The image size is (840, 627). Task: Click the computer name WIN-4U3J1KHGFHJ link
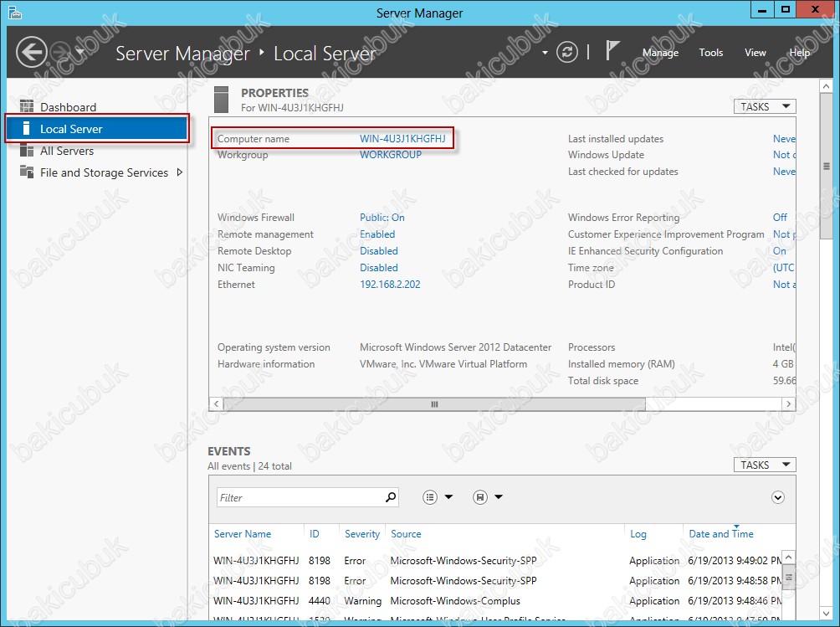point(402,139)
